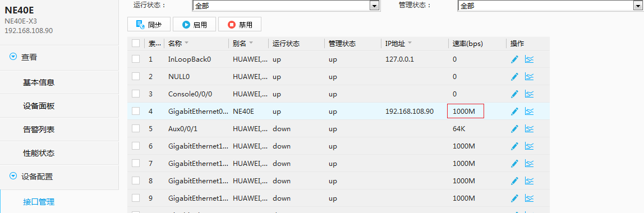Open 设备面板 in the sidebar
Image resolution: width=644 pixels, height=213 pixels.
(39, 106)
